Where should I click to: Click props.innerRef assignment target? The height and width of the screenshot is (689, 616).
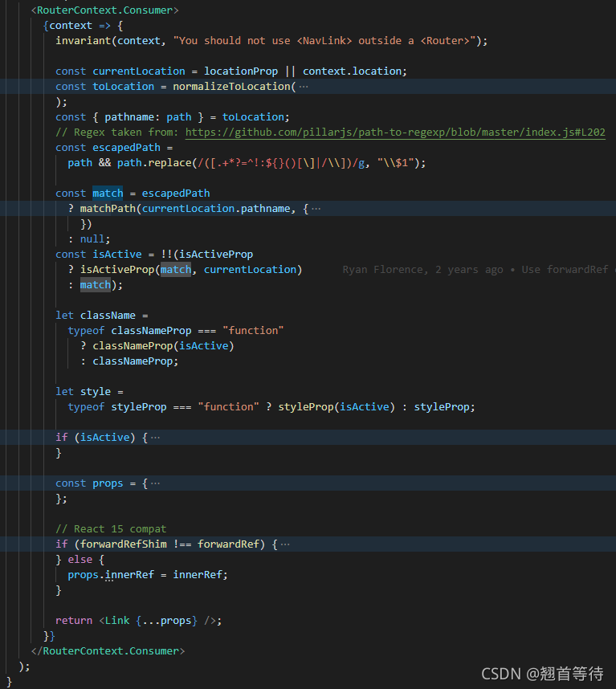[111, 575]
